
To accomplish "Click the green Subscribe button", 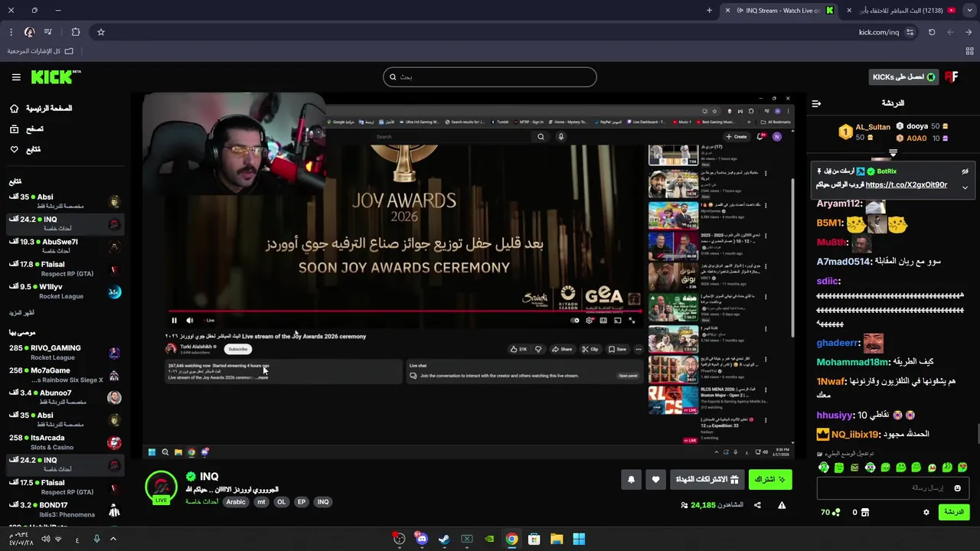I will click(770, 480).
